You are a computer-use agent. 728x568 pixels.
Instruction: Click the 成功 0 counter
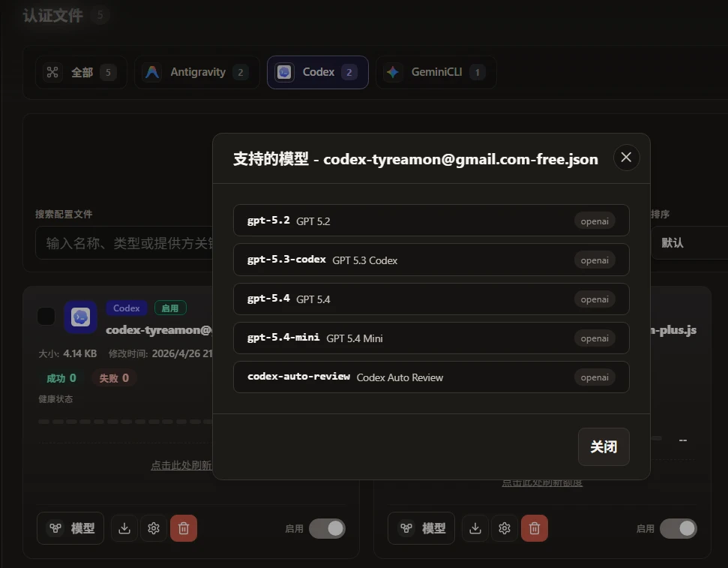pos(61,378)
